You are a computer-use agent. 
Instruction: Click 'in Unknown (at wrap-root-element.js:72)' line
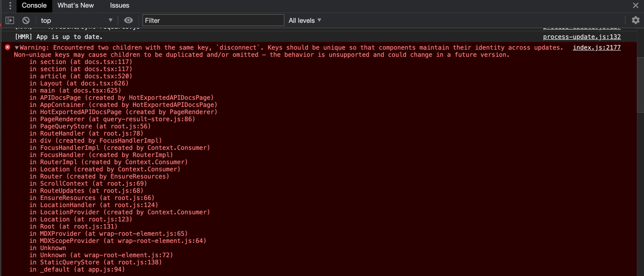(101, 255)
